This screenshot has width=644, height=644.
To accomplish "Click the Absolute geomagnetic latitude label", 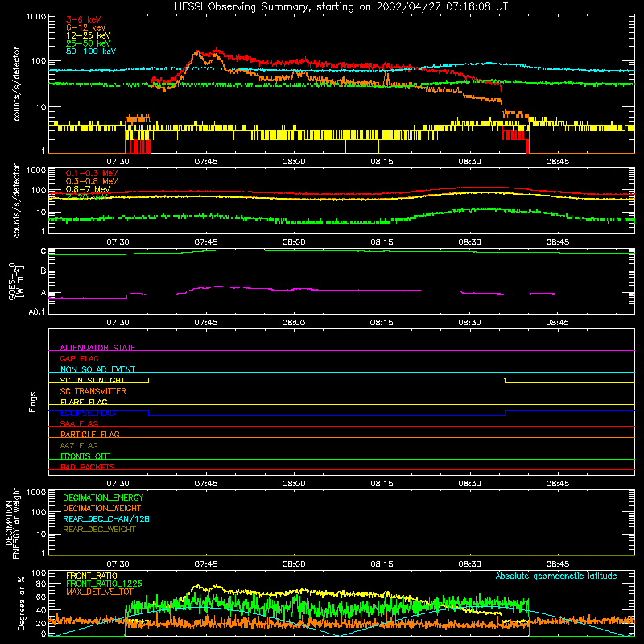I will [x=556, y=576].
